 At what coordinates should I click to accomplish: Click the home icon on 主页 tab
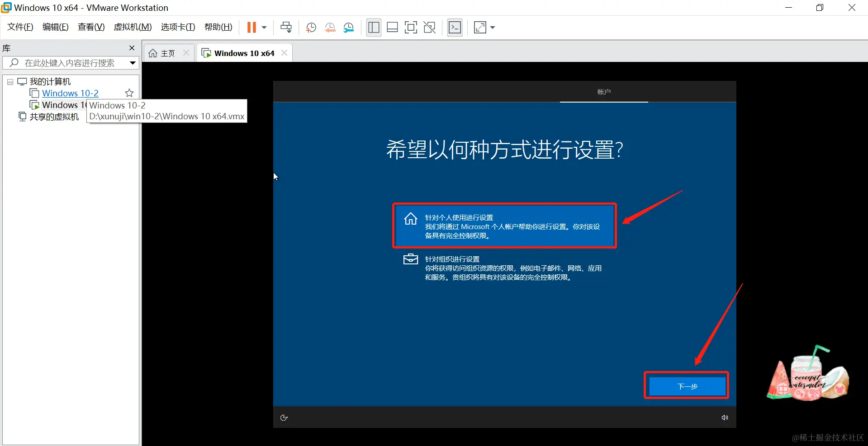(x=153, y=53)
